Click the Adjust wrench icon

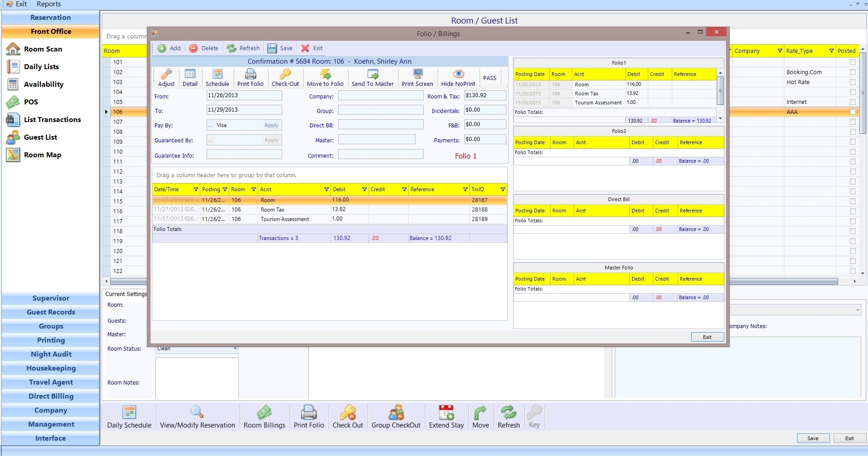pos(166,74)
